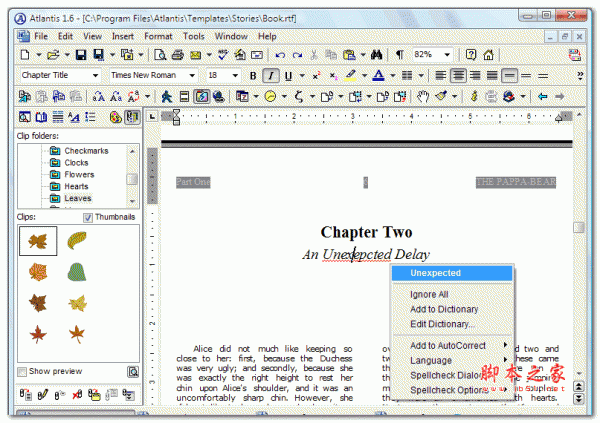The height and width of the screenshot is (423, 600).
Task: Undo last action
Action: point(280,55)
